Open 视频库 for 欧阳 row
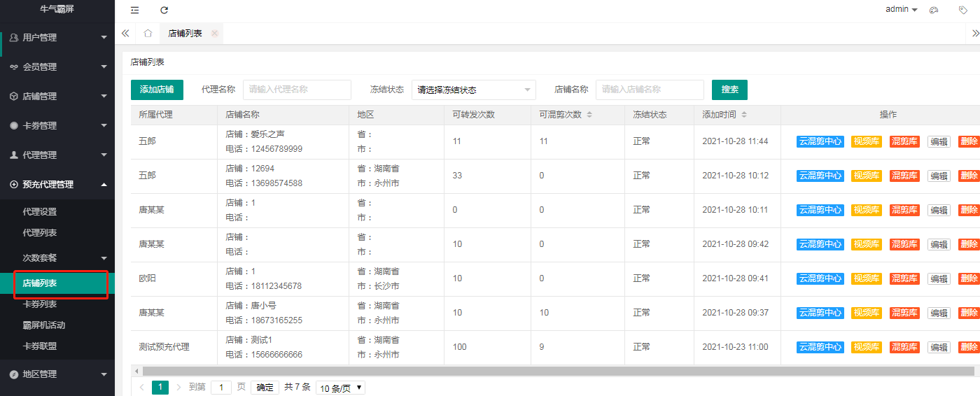 pyautogui.click(x=867, y=278)
